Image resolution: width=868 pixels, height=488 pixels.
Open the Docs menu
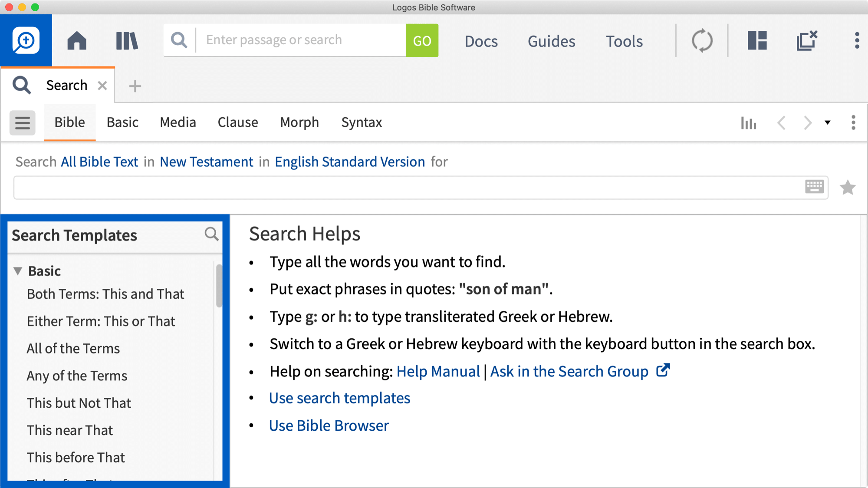pos(481,41)
